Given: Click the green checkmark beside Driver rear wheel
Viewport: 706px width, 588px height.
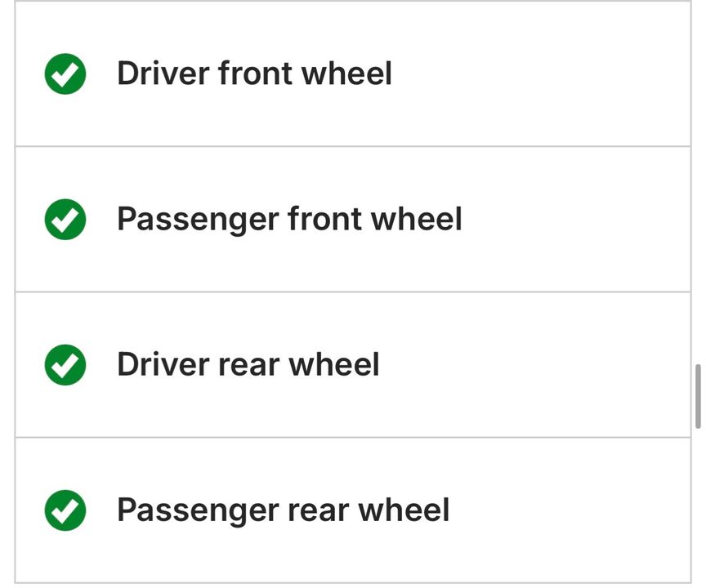Looking at the screenshot, I should click(x=65, y=364).
